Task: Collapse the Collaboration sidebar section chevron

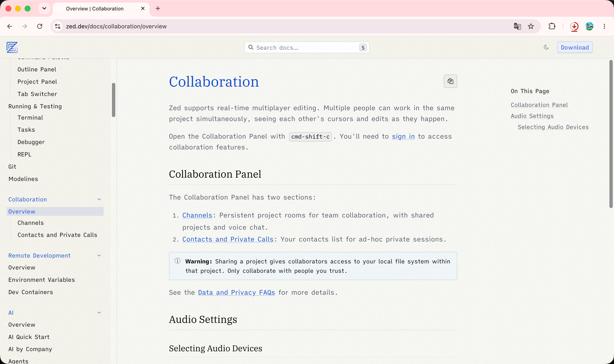Action: coord(99,199)
